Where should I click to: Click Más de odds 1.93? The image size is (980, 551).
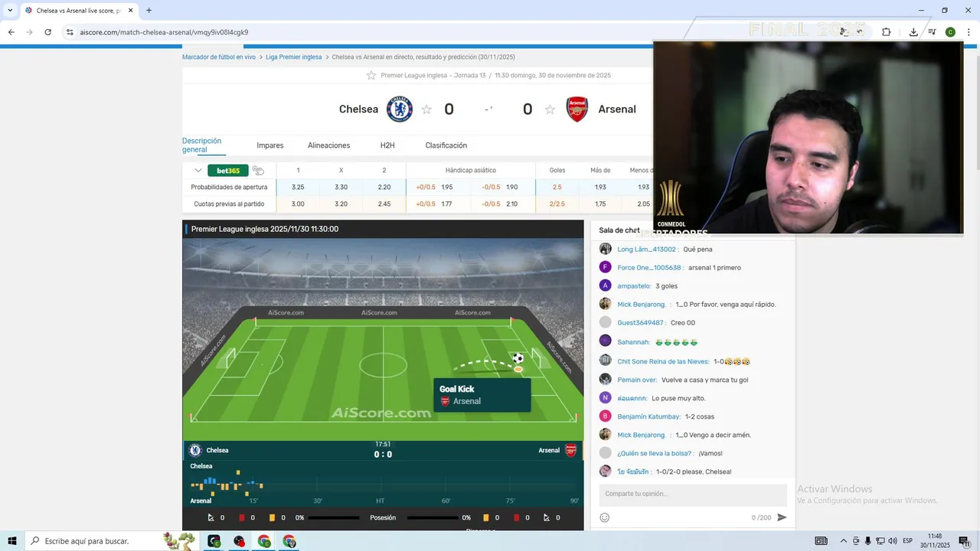click(x=600, y=187)
